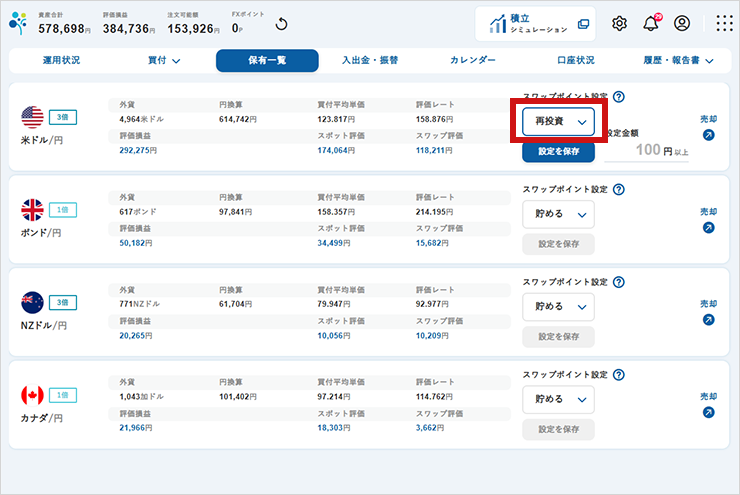The width and height of the screenshot is (740, 495).
Task: Click the sell arrow icon for ポンド/円
Action: [708, 227]
